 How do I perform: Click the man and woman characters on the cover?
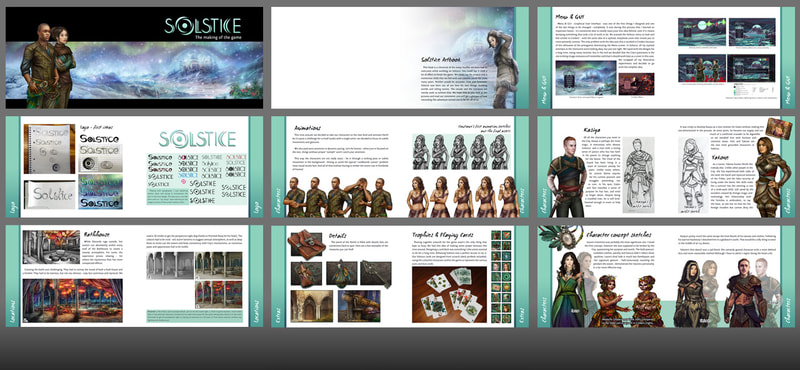pyautogui.click(x=47, y=65)
